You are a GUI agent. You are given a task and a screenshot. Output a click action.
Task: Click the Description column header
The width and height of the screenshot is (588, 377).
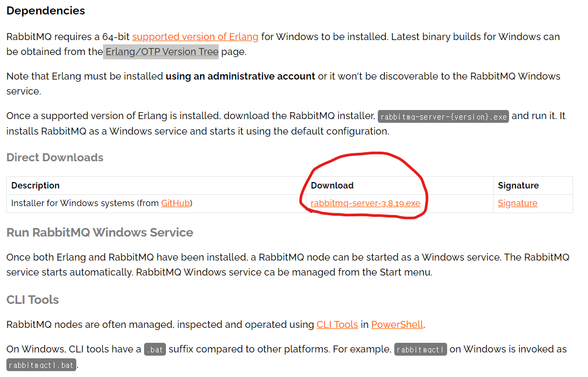coord(35,186)
